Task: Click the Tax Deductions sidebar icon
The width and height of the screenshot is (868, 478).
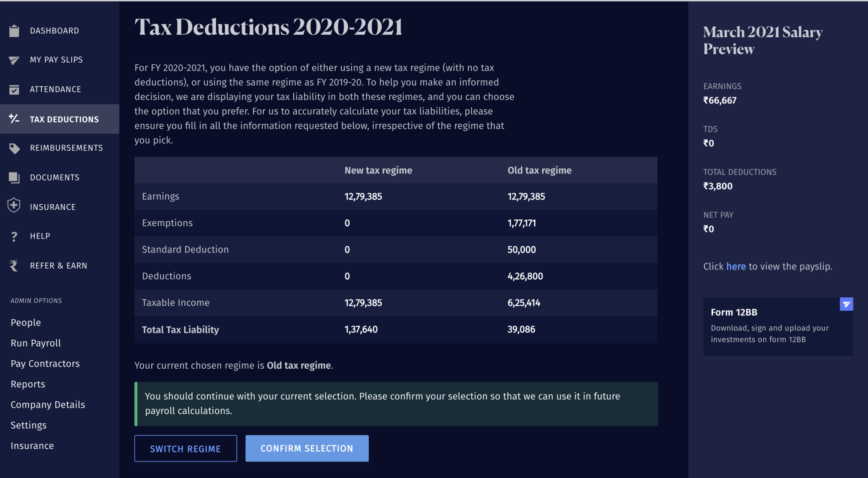Action: (x=15, y=118)
